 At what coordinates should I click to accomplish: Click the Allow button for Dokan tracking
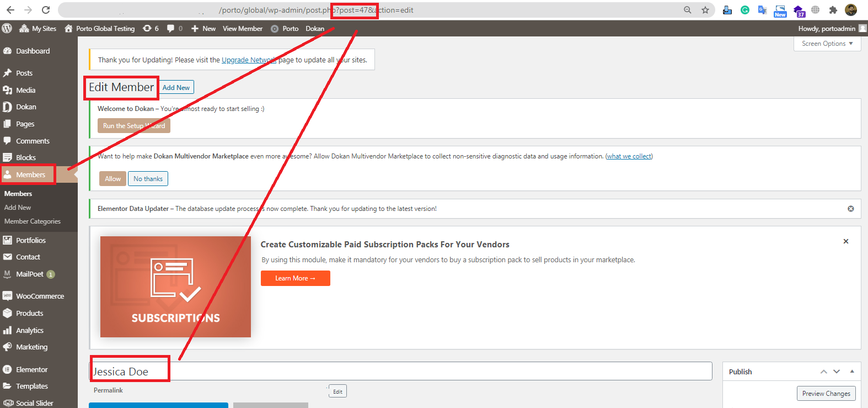tap(112, 179)
